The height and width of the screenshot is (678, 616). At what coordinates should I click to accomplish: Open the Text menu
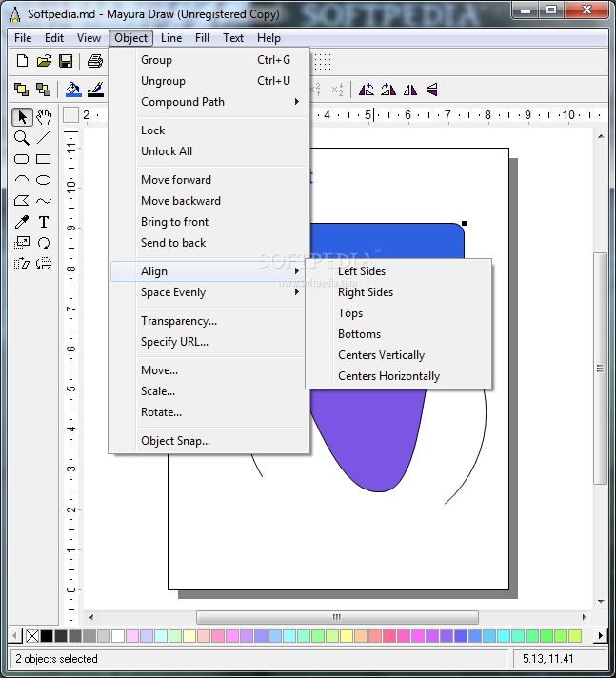click(x=233, y=38)
